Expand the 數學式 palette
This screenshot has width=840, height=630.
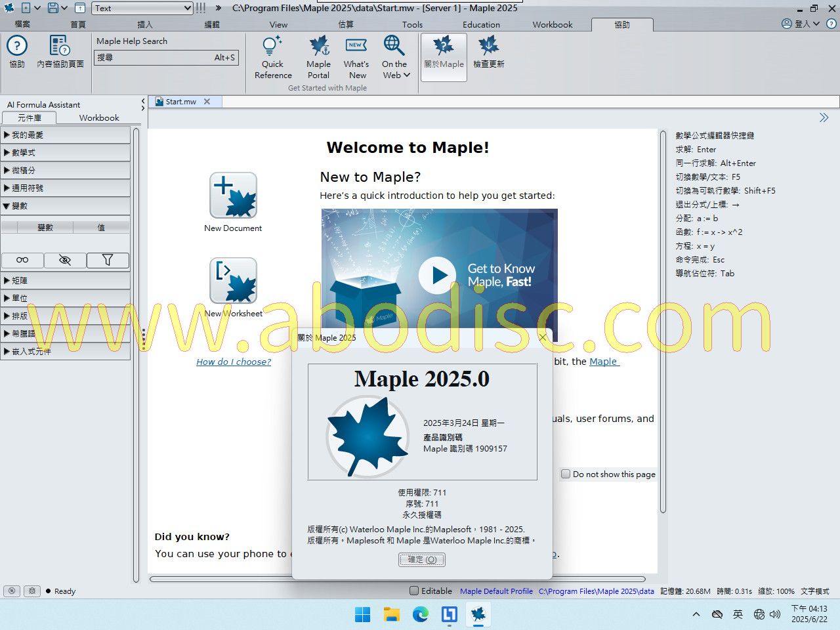tap(66, 152)
